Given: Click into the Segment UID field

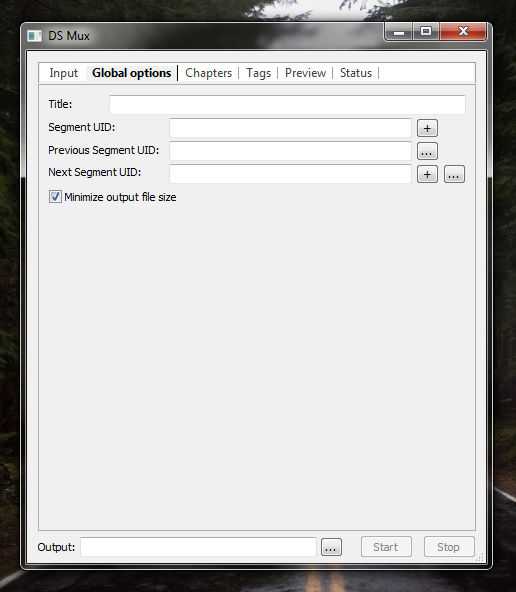Looking at the screenshot, I should (x=290, y=128).
